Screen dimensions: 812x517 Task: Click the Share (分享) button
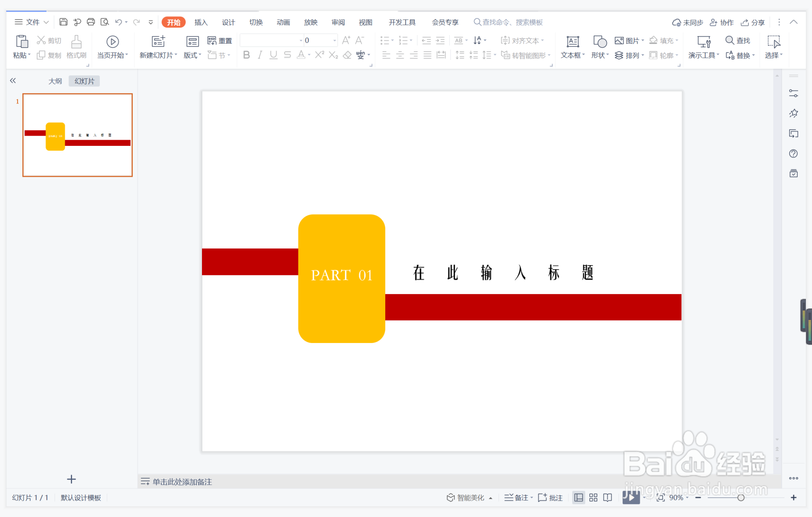[x=753, y=22]
